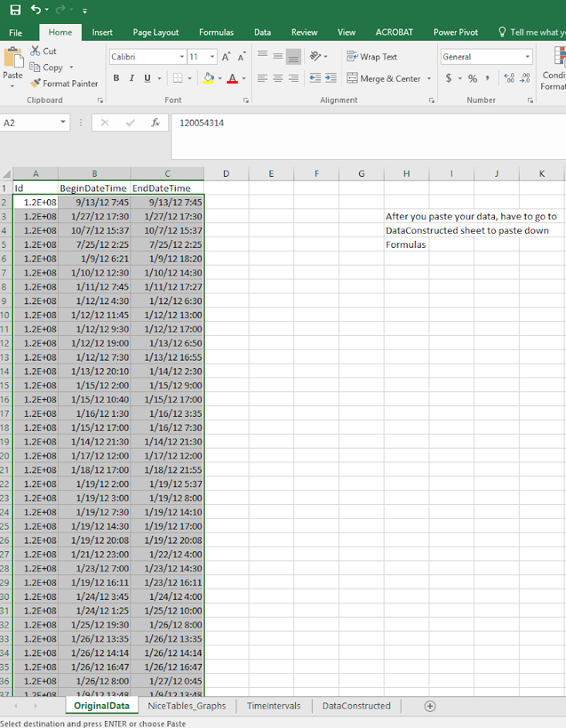Image resolution: width=566 pixels, height=728 pixels.
Task: Switch to the Insert tab
Action: pyautogui.click(x=102, y=32)
